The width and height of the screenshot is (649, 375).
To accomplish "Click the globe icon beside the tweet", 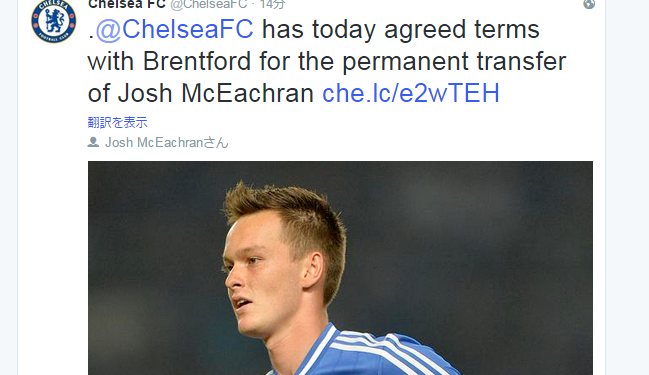I will tap(589, 4).
